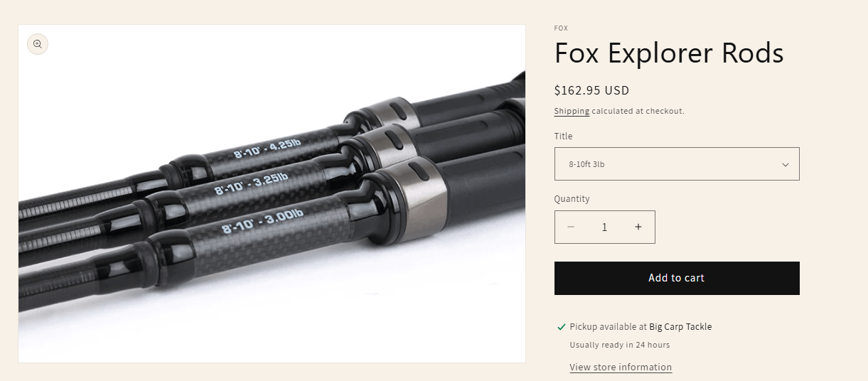Click the Usually ready in 24 hours text
This screenshot has width=868, height=381.
click(620, 345)
